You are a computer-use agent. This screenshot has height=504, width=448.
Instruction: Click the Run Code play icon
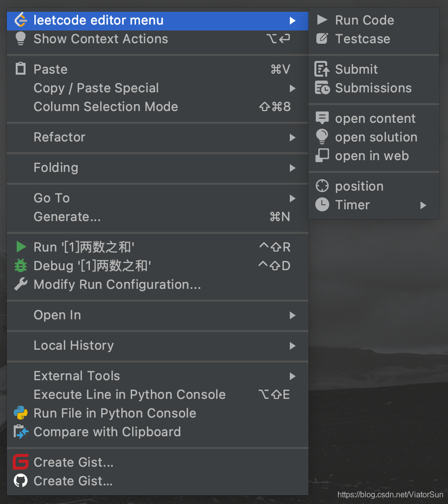point(323,20)
